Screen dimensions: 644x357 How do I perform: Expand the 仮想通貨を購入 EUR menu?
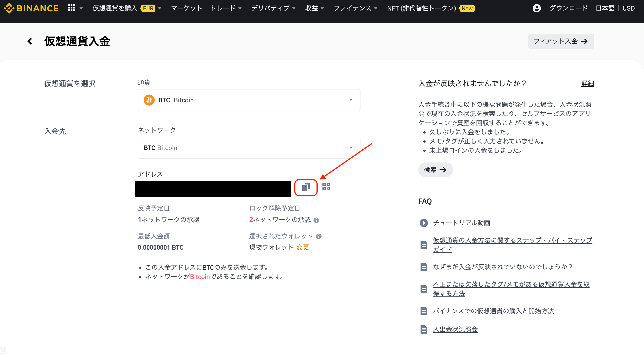[127, 8]
